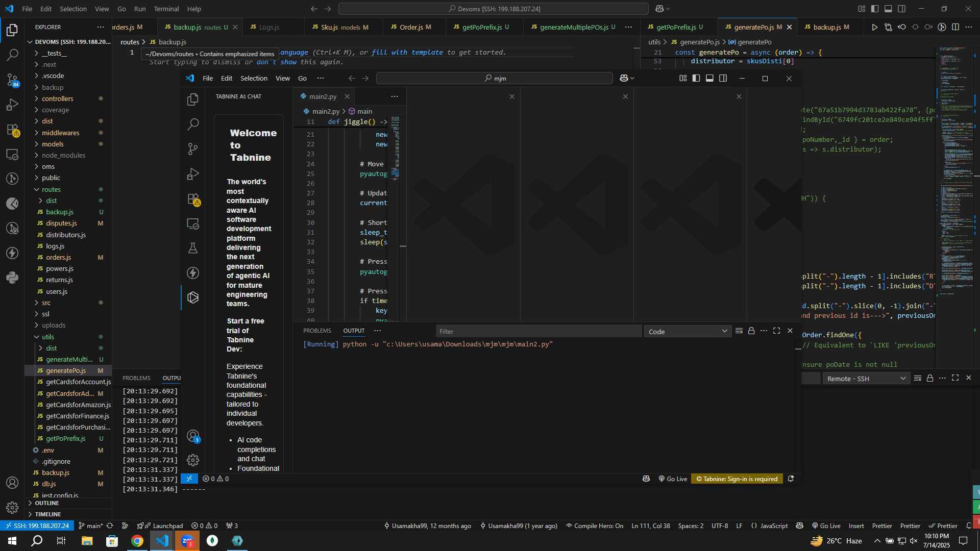The image size is (980, 551).
Task: Open Windows Search on taskbar
Action: [x=37, y=541]
